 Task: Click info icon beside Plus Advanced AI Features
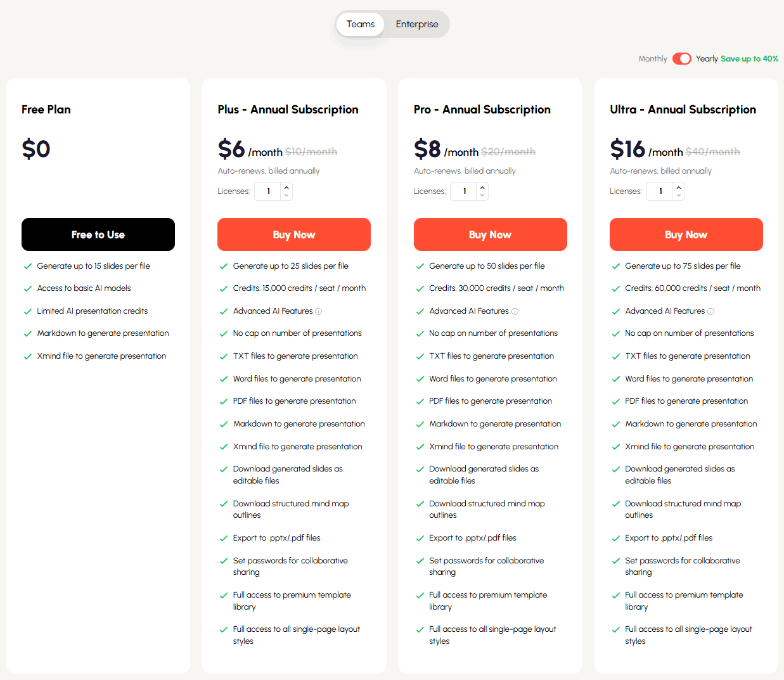click(x=319, y=311)
